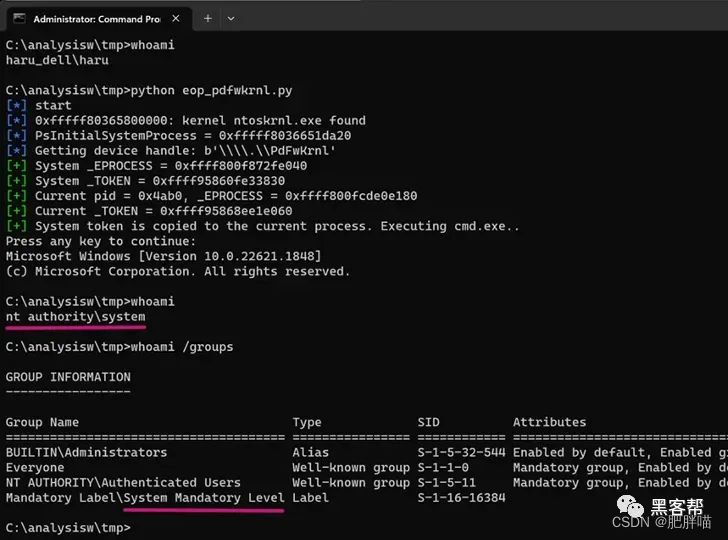Click the SID 'S-1-5-11'
The width and height of the screenshot is (728, 540).
[447, 482]
